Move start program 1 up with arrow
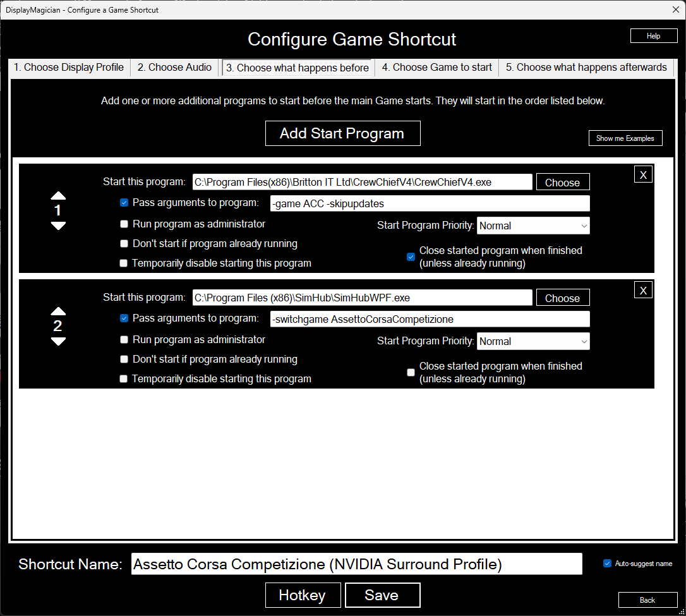 [58, 196]
